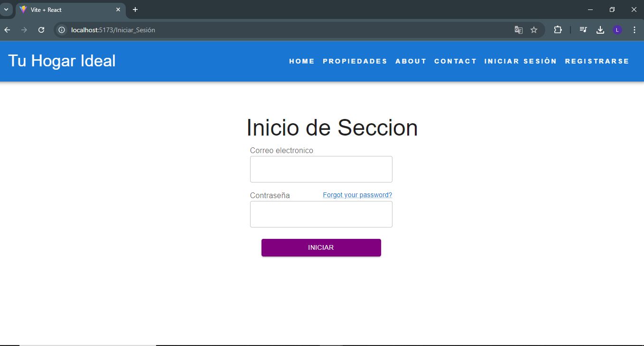The height and width of the screenshot is (346, 644).
Task: Click the Tu Hogar Ideal site title
Action: coord(62,61)
